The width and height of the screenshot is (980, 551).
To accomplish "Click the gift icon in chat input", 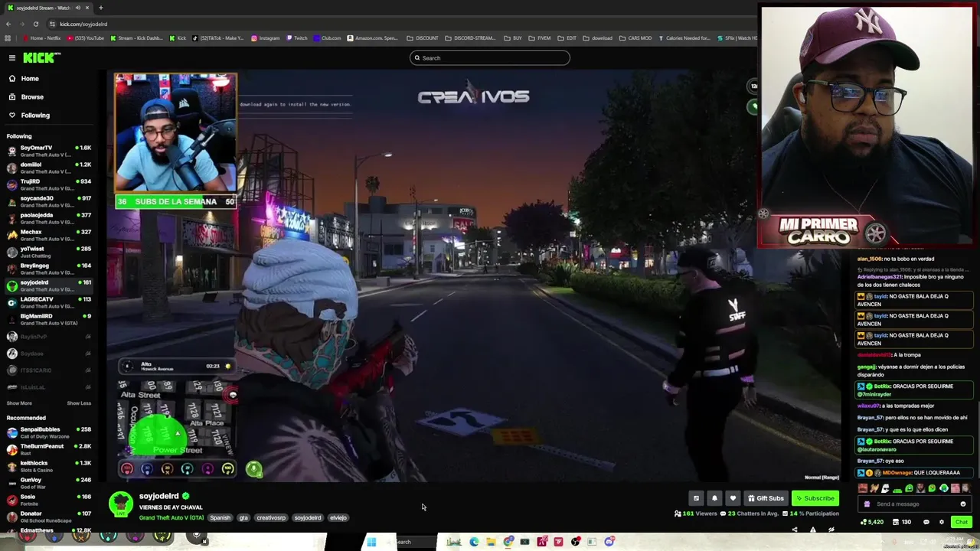I will [x=867, y=504].
